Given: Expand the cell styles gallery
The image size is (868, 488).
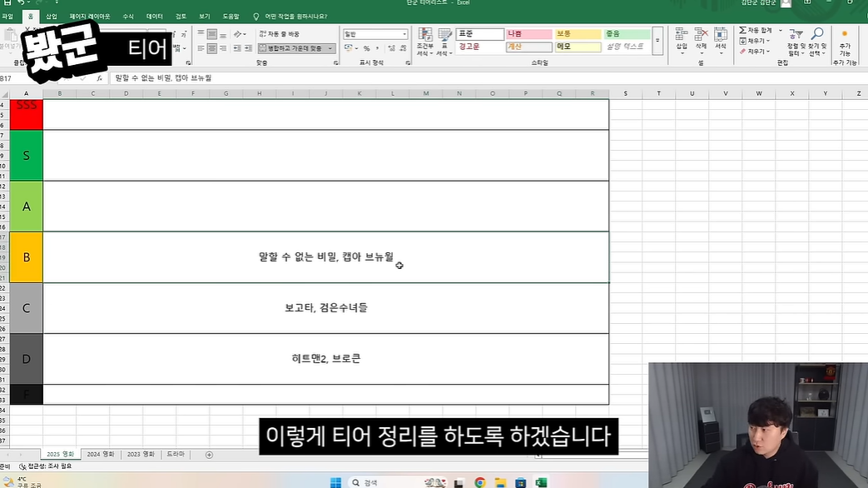Looking at the screenshot, I should [657, 50].
